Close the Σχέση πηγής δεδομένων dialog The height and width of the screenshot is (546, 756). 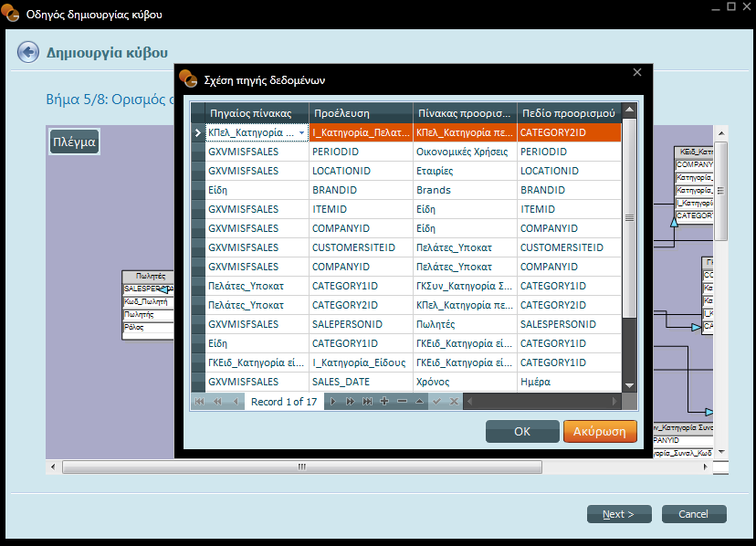coord(637,72)
